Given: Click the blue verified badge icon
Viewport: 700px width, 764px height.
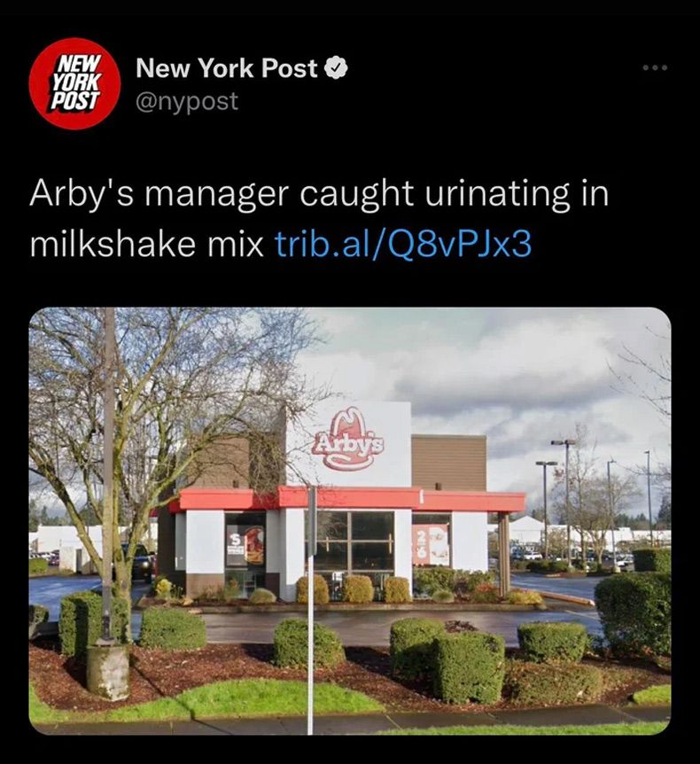Looking at the screenshot, I should click(x=336, y=68).
